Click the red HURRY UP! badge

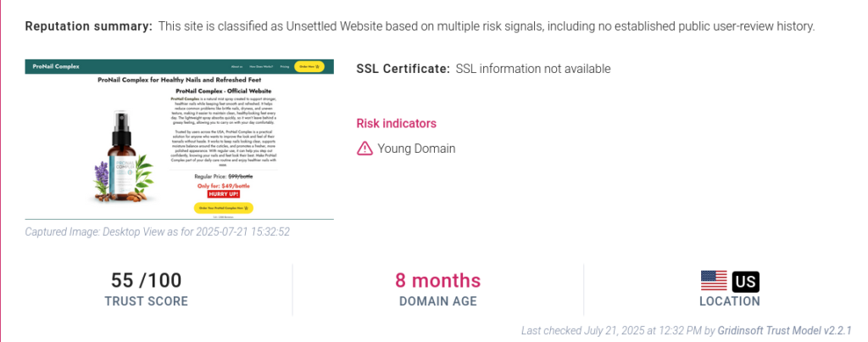click(224, 193)
